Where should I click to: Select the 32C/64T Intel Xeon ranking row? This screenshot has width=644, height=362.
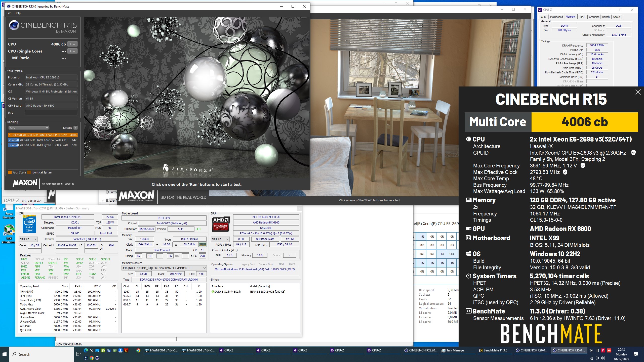point(43,135)
